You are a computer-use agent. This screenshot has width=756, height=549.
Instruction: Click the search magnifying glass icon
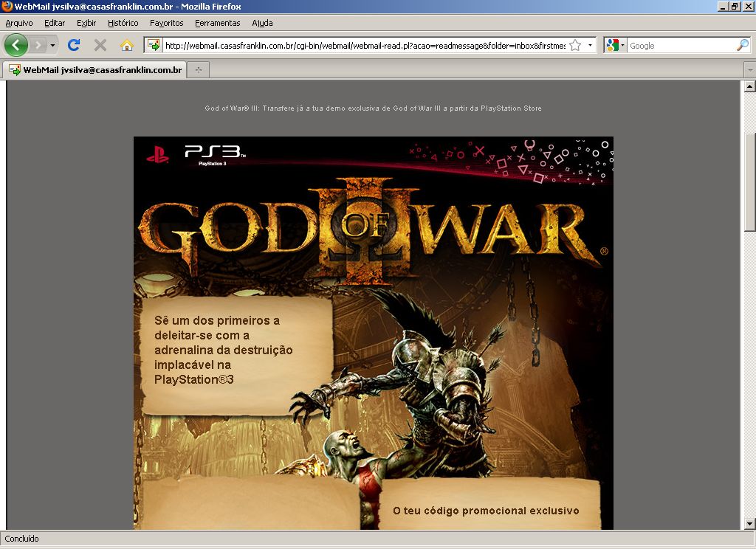click(742, 45)
